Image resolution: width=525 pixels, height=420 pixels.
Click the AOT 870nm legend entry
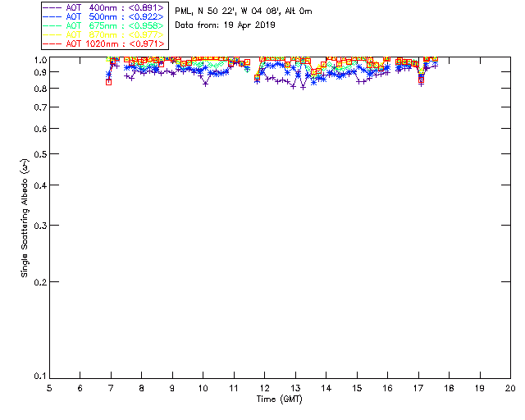[x=103, y=34]
